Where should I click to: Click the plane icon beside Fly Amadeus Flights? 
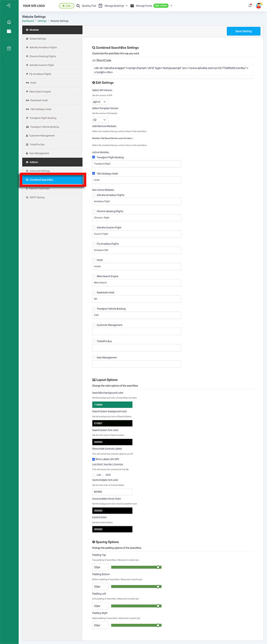coord(27,74)
